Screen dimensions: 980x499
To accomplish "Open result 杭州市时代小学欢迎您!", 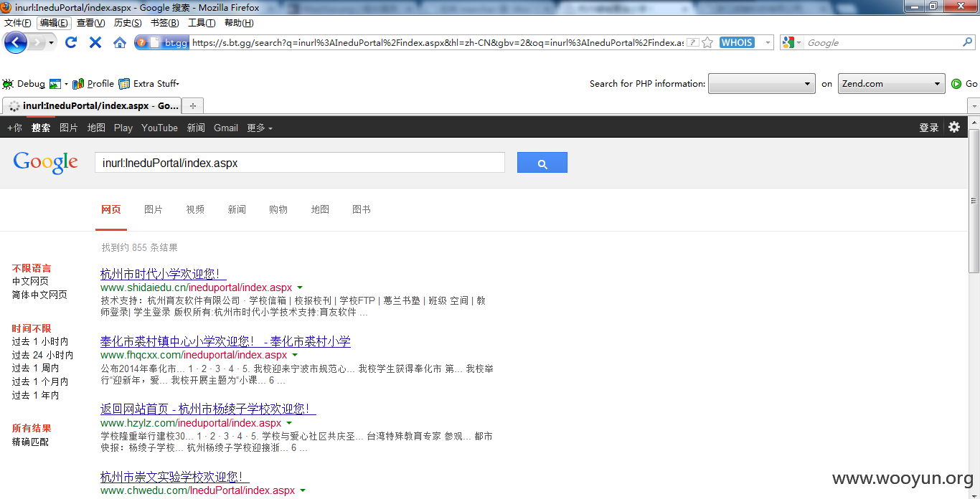I will click(164, 274).
